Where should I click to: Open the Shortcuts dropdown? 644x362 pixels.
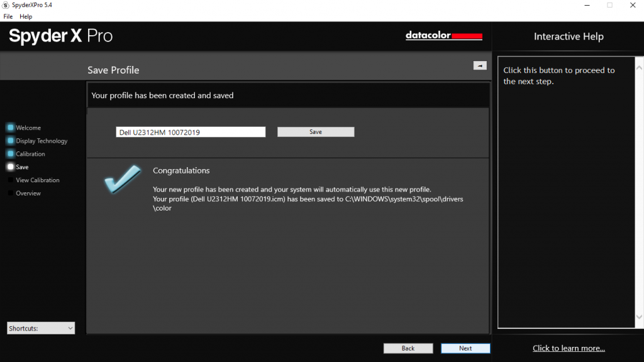pos(41,328)
